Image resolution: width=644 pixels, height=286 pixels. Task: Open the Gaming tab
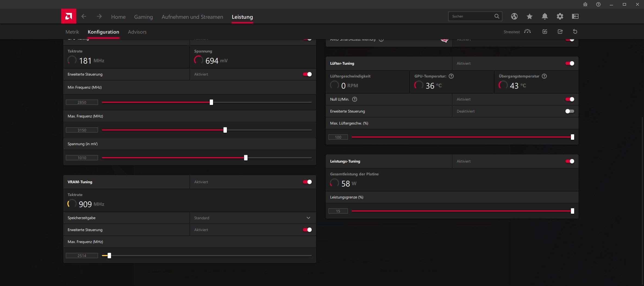coord(143,17)
